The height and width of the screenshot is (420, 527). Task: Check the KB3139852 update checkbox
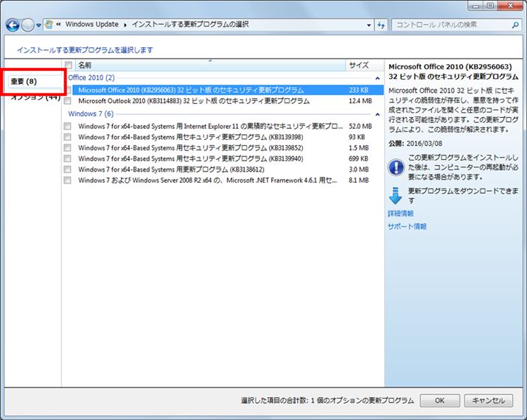pos(68,148)
